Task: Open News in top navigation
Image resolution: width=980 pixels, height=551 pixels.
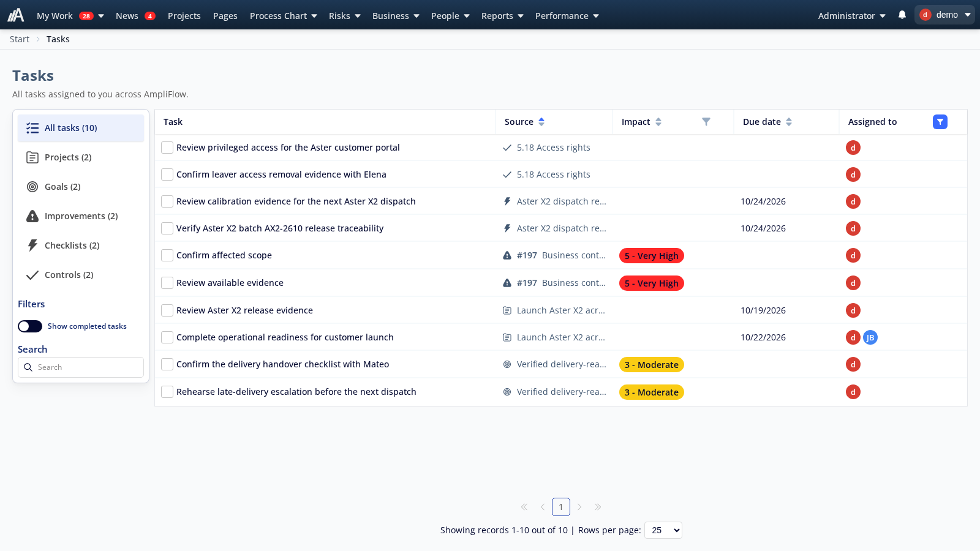Action: pyautogui.click(x=135, y=16)
